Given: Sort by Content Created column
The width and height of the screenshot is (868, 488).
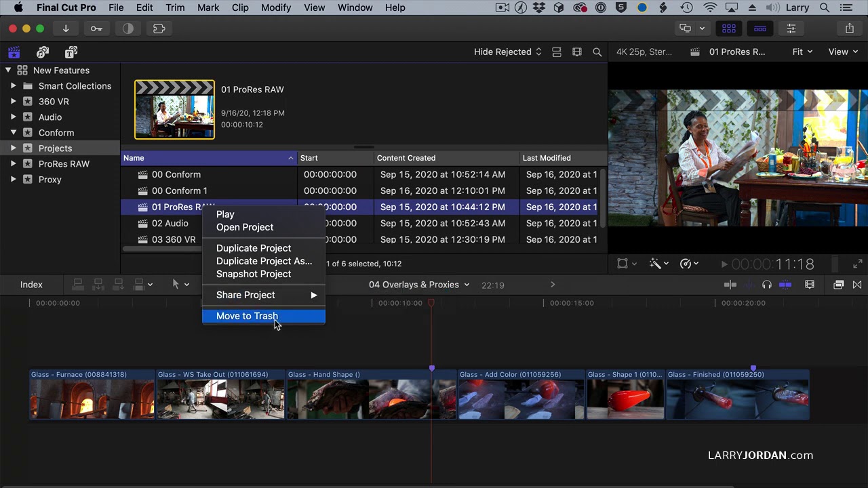Looking at the screenshot, I should point(446,158).
